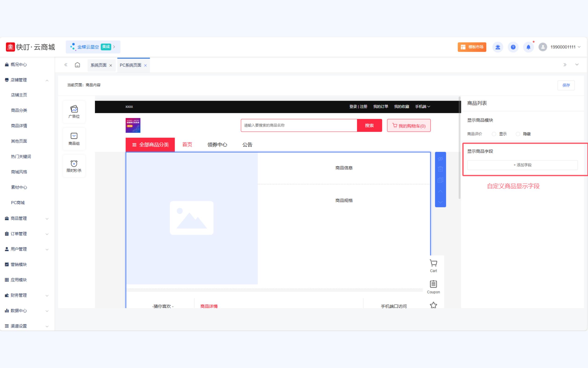588x368 pixels.
Task: Go to the home tab icon
Action: (x=77, y=65)
